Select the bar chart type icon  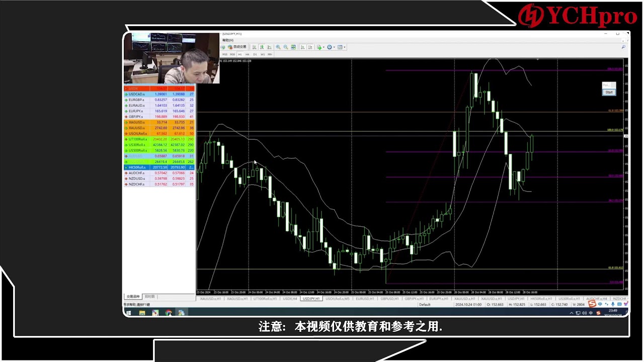click(254, 47)
